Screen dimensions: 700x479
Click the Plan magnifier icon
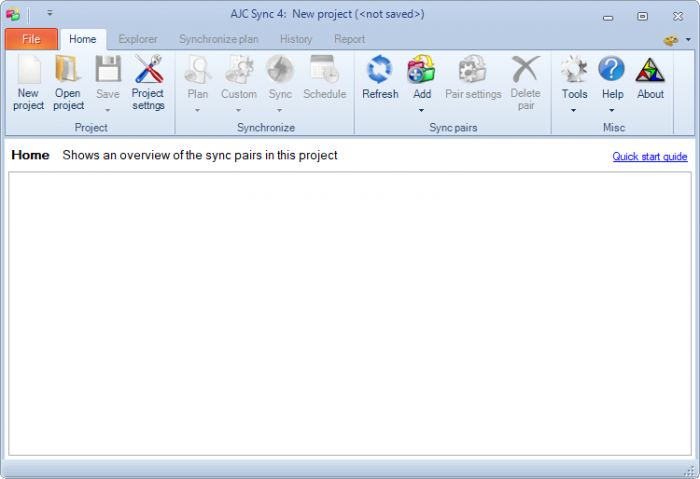(x=198, y=69)
